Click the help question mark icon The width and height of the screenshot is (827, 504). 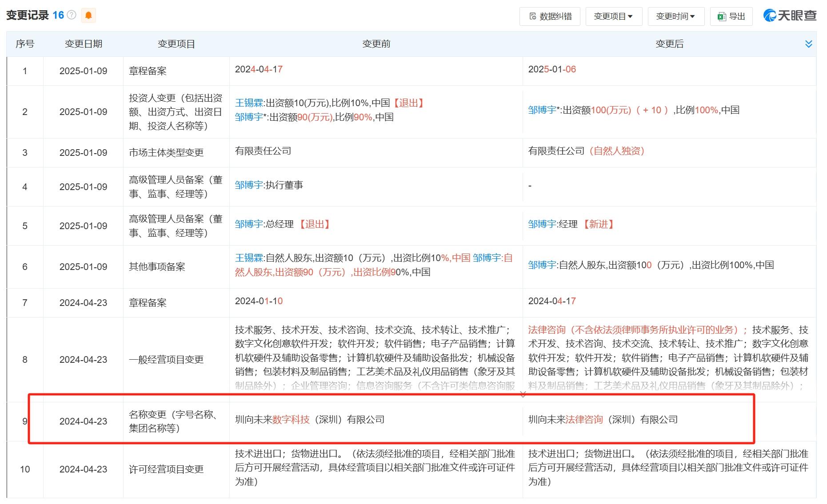tap(72, 15)
